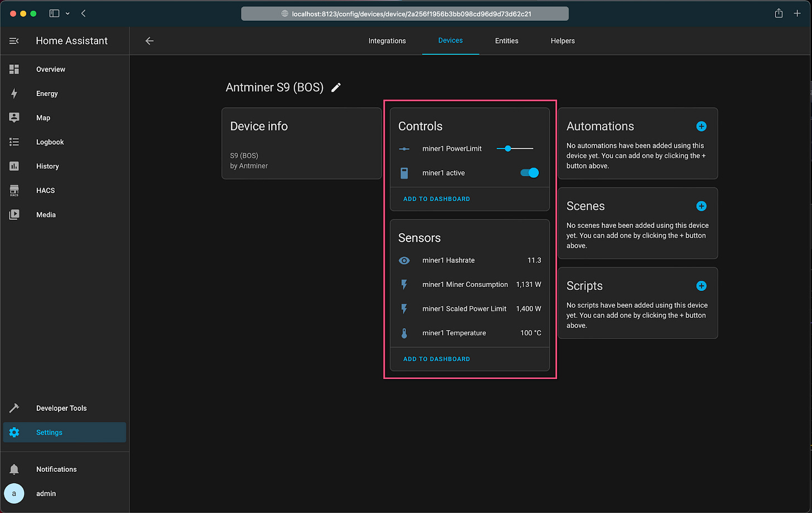Screen dimensions: 812x513
Task: Click the Miner Consumption bolt icon
Action: pyautogui.click(x=404, y=285)
